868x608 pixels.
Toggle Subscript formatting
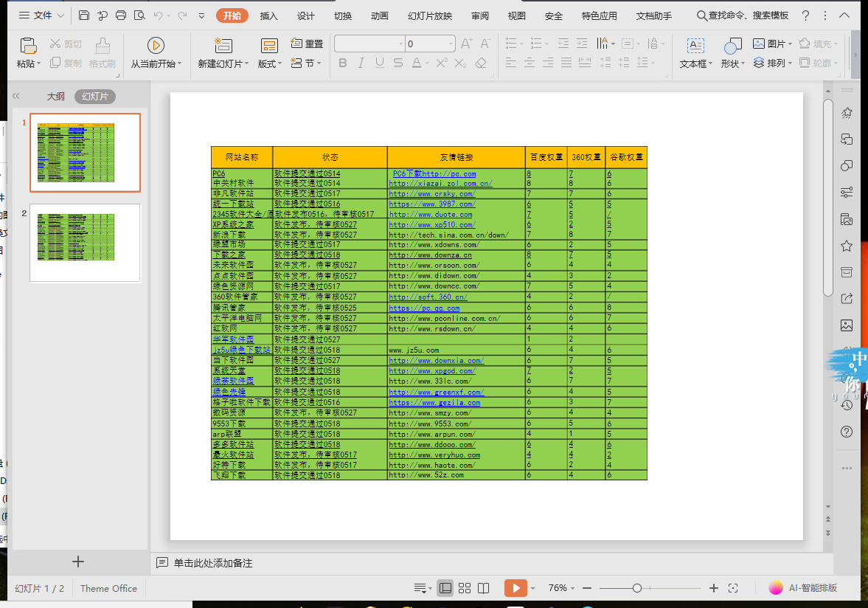point(461,63)
